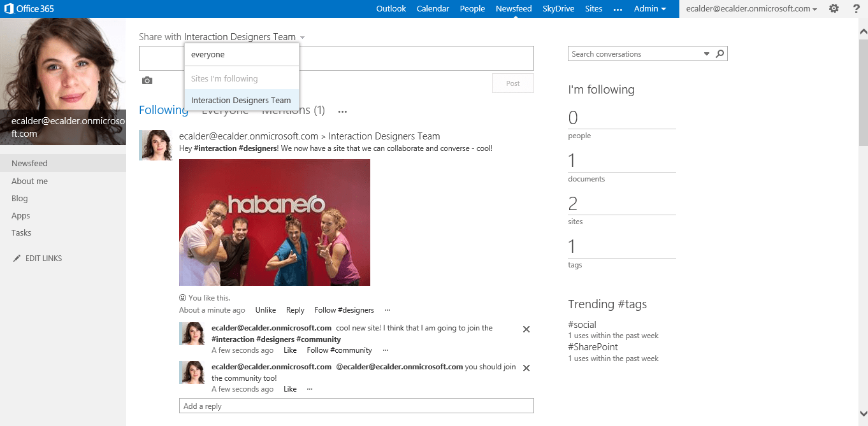The width and height of the screenshot is (868, 426).
Task: Open more options after Follow #community
Action: pyautogui.click(x=386, y=350)
